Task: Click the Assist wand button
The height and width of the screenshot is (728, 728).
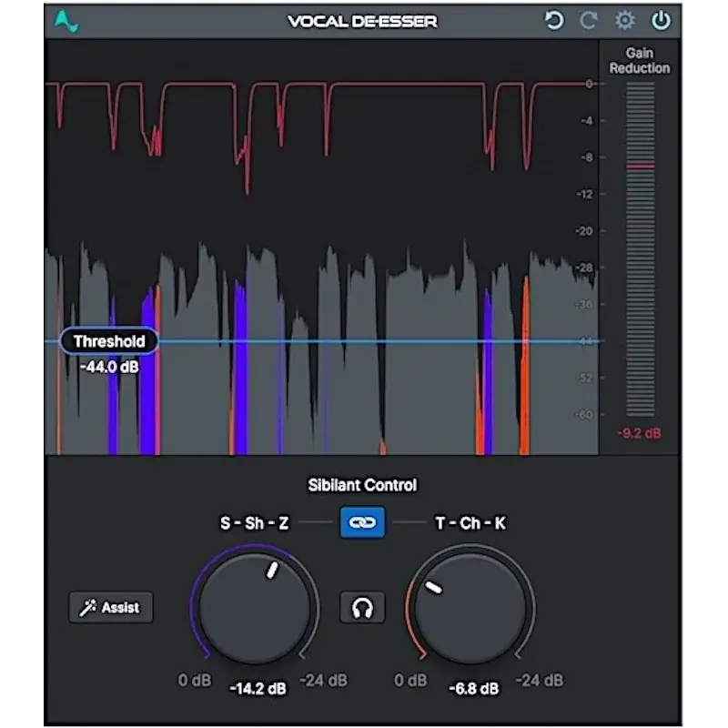Action: coord(110,607)
